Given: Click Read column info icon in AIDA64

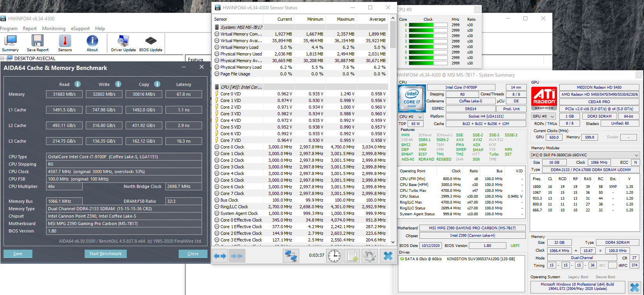Looking at the screenshot, I should point(78,84).
